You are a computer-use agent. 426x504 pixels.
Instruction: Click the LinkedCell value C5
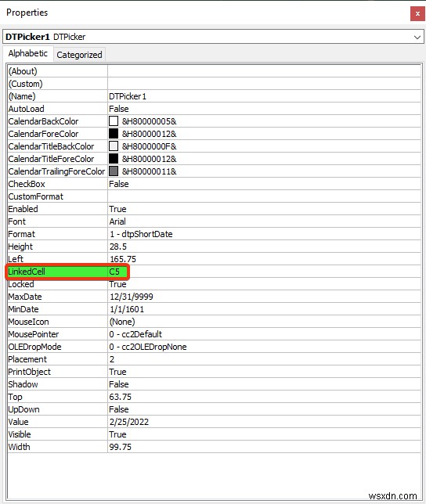click(114, 272)
